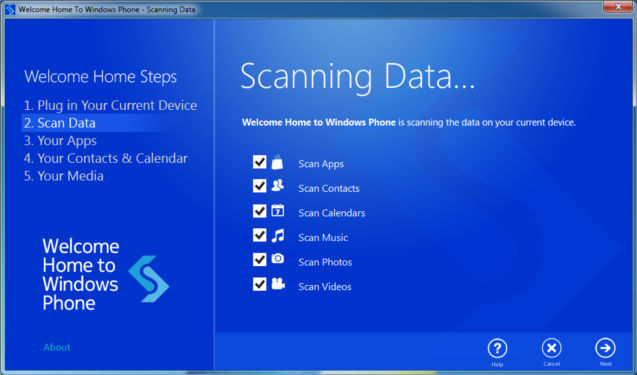Viewport: 637px width, 375px height.
Task: Click the Welcome Home to Windows Phone logo text
Action: coord(80,275)
